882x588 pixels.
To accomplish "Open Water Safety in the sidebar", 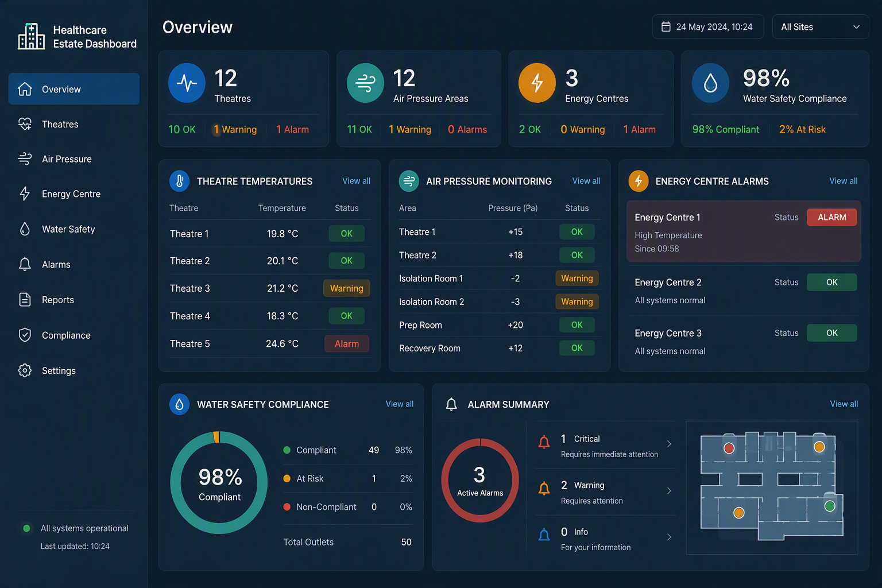I will (x=74, y=229).
